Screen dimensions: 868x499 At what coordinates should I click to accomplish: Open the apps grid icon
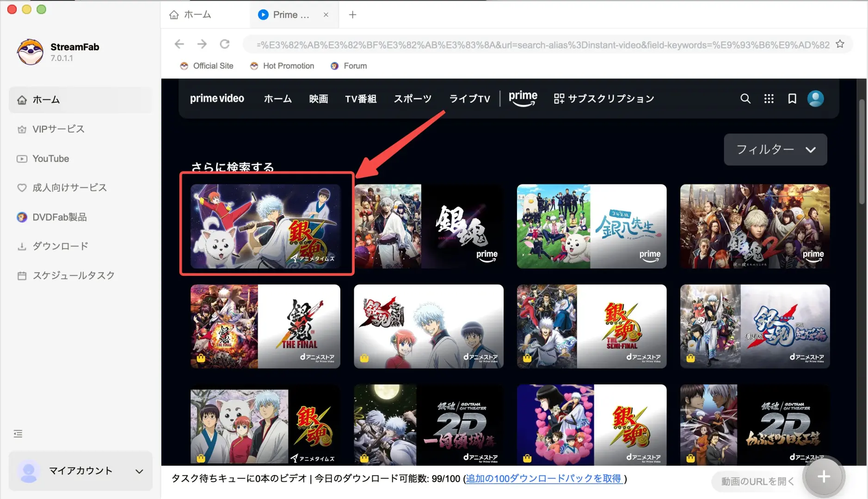click(x=769, y=98)
